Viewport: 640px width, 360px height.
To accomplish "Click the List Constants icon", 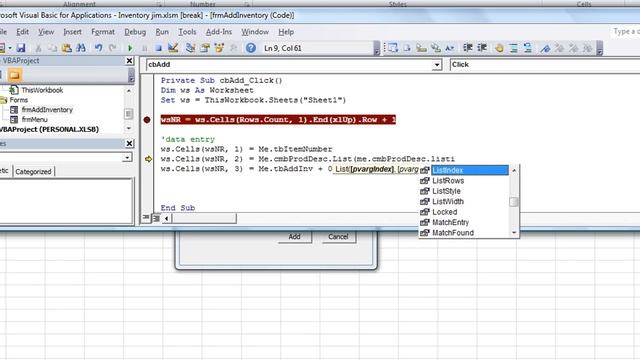I will (x=407, y=48).
